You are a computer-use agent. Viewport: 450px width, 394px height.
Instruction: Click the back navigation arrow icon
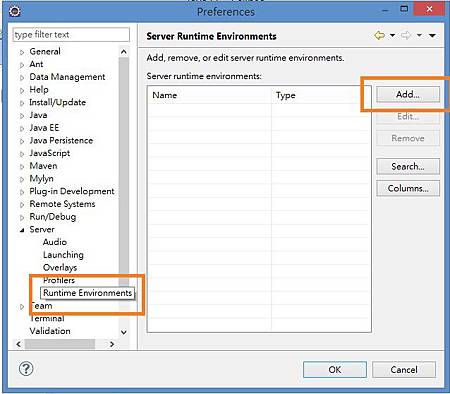(x=379, y=35)
